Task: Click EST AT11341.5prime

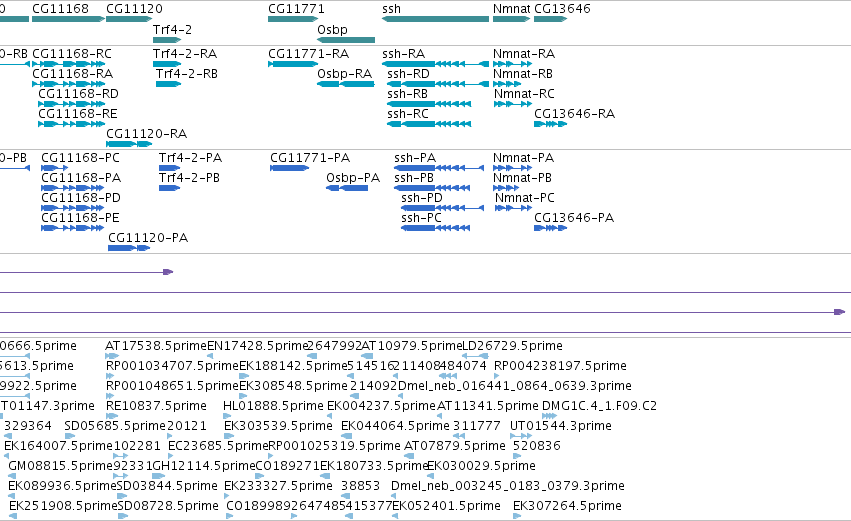Action: click(488, 406)
